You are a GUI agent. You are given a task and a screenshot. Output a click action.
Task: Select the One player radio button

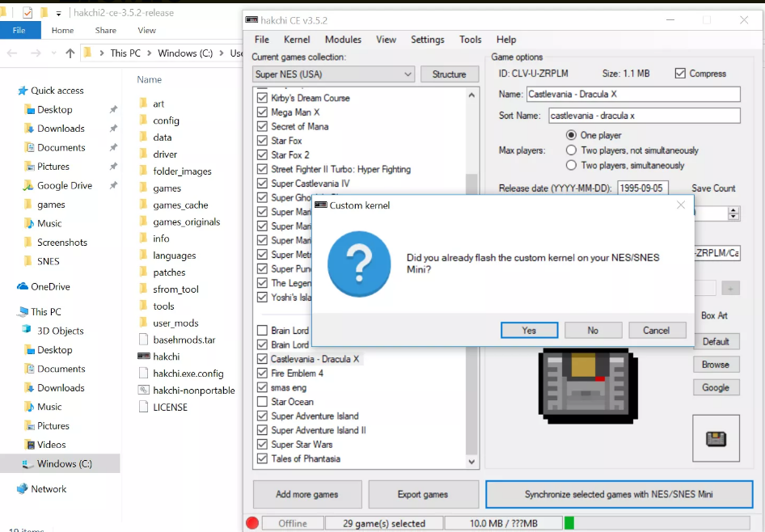(571, 135)
